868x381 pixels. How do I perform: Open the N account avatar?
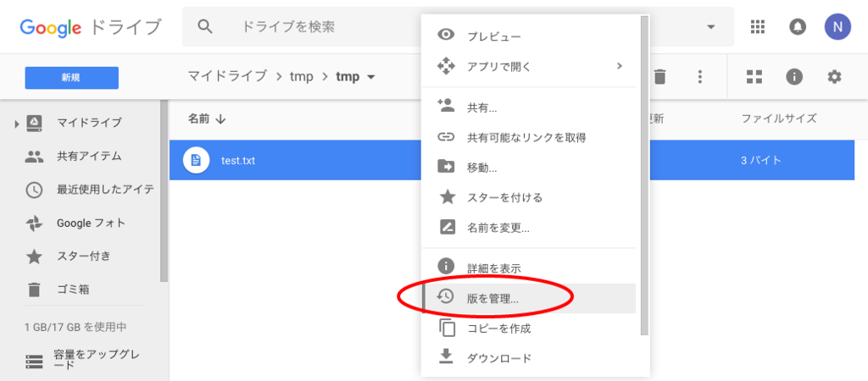click(x=837, y=26)
